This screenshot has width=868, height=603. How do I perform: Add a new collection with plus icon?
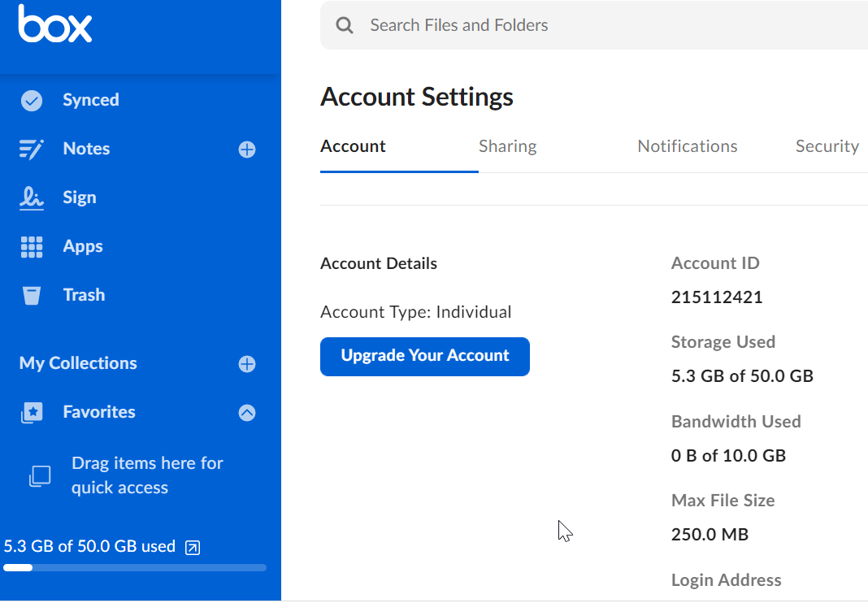[247, 364]
